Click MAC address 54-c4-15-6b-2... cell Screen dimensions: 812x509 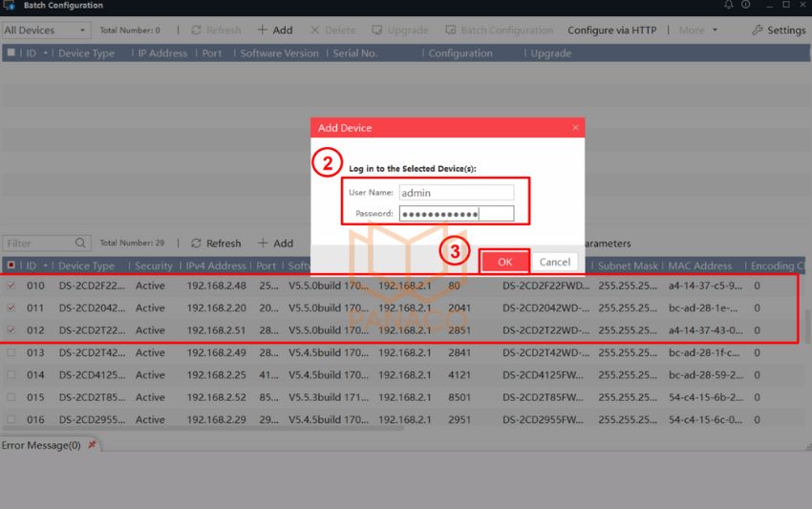tap(705, 396)
